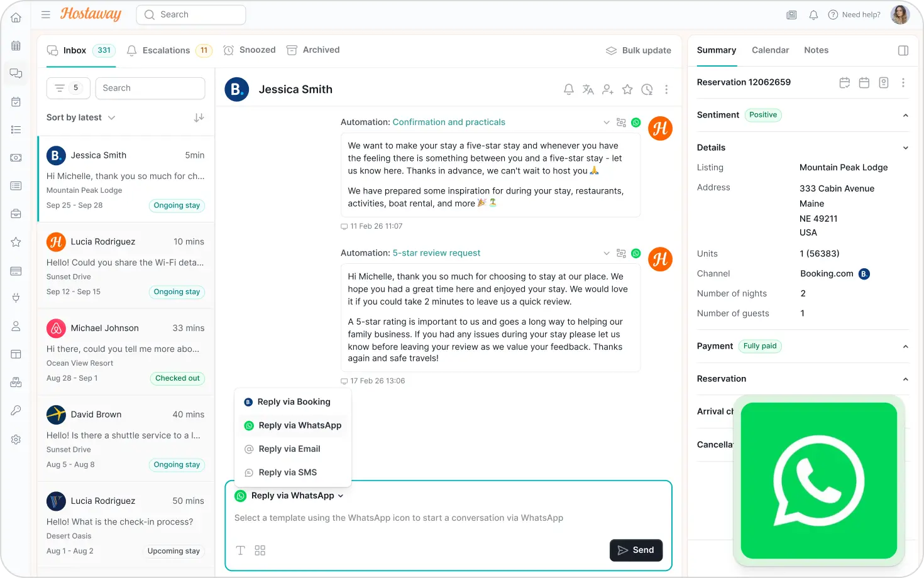Image resolution: width=924 pixels, height=578 pixels.
Task: Collapse the Reservation section
Action: click(x=906, y=379)
